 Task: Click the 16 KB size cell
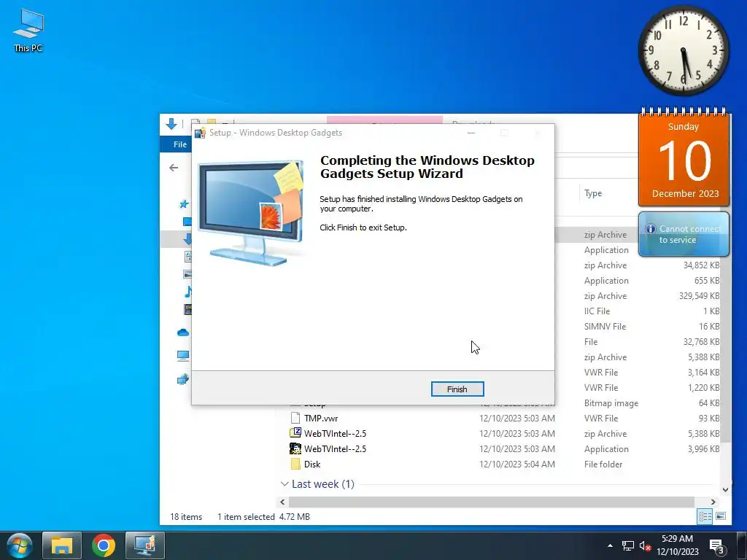(709, 326)
